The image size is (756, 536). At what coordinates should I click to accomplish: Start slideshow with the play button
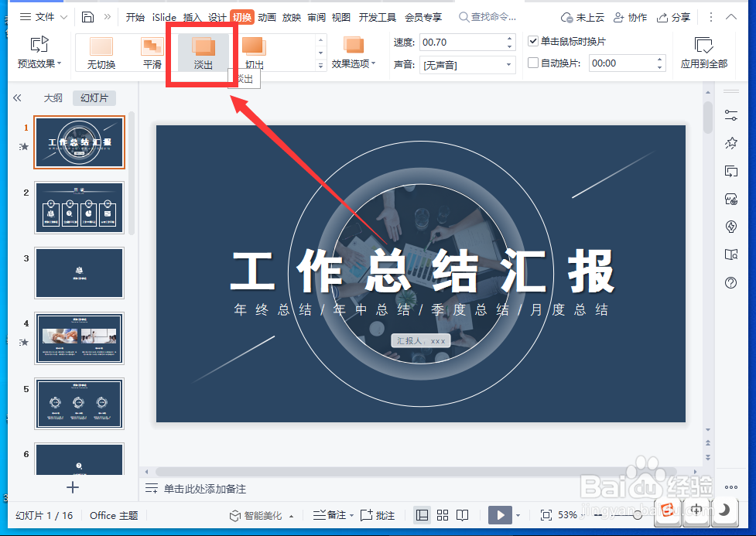(x=500, y=515)
